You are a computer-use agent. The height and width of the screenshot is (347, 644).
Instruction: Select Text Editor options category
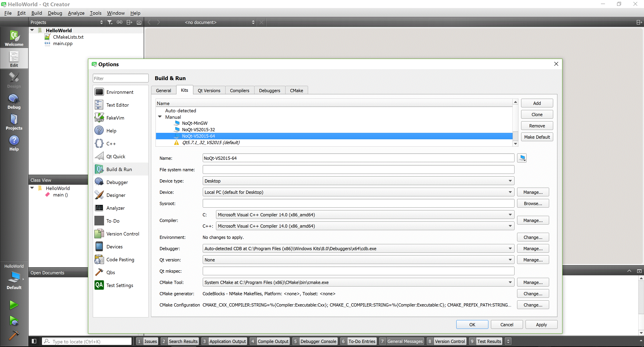pos(121,105)
